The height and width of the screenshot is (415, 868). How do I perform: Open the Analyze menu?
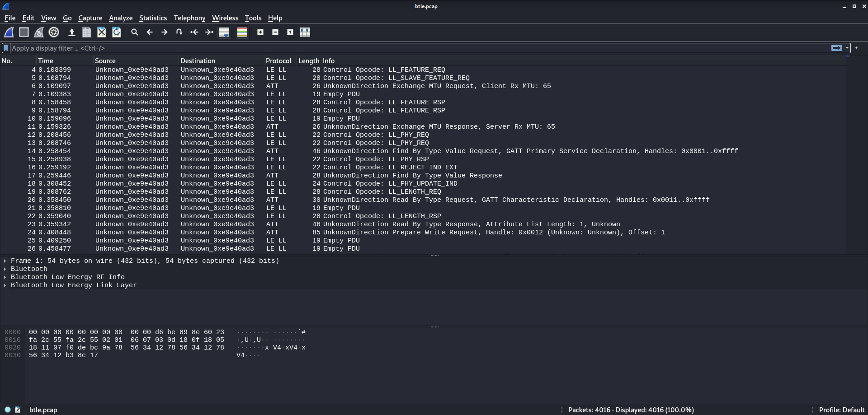click(121, 18)
